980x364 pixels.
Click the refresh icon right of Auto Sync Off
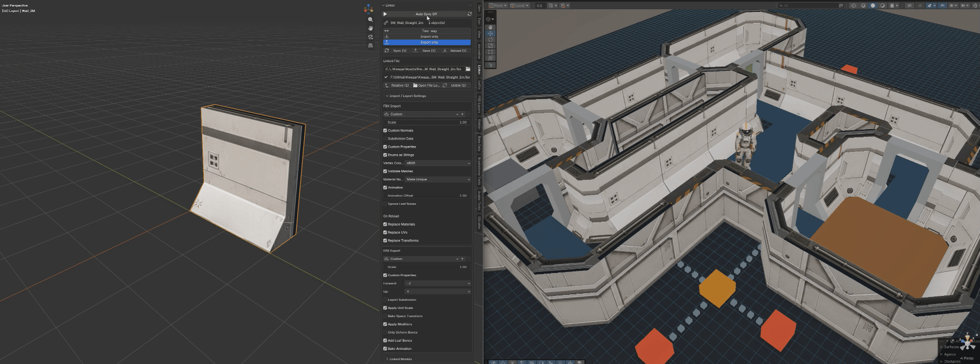point(469,14)
